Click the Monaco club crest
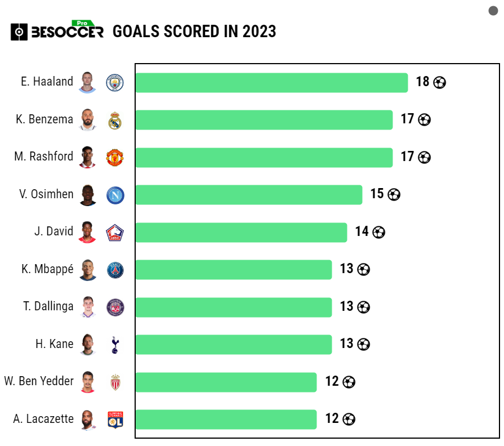 click(x=115, y=382)
